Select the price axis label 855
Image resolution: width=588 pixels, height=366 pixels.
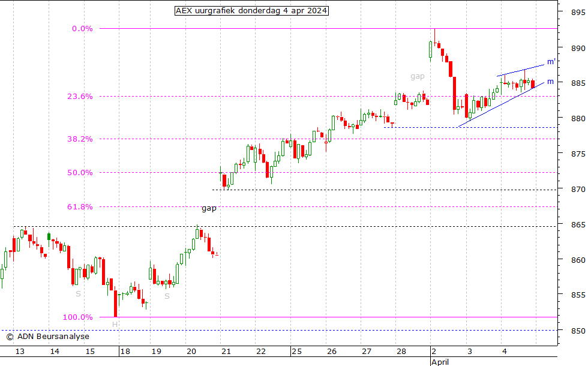(x=578, y=295)
